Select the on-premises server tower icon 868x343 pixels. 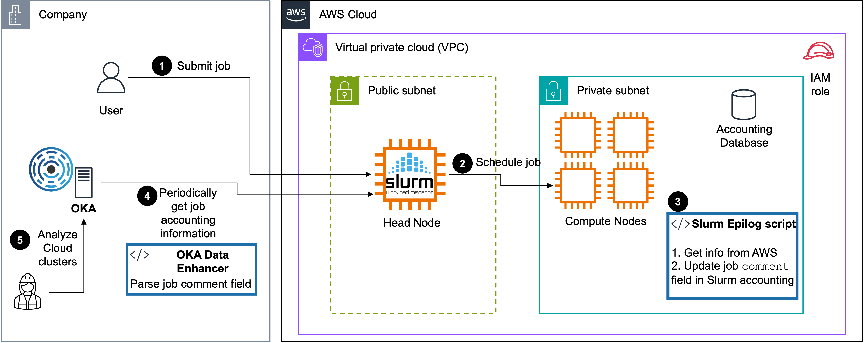coord(84,182)
